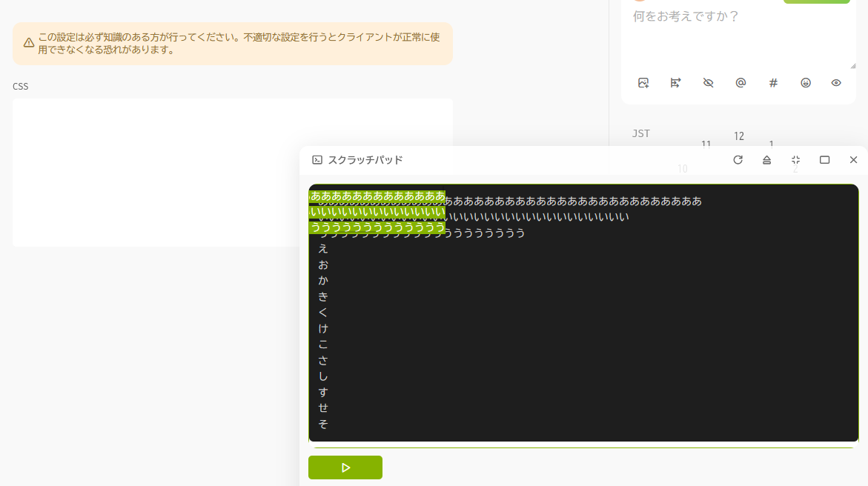The width and height of the screenshot is (868, 486).
Task: Attach a file to the note composer
Action: click(643, 82)
